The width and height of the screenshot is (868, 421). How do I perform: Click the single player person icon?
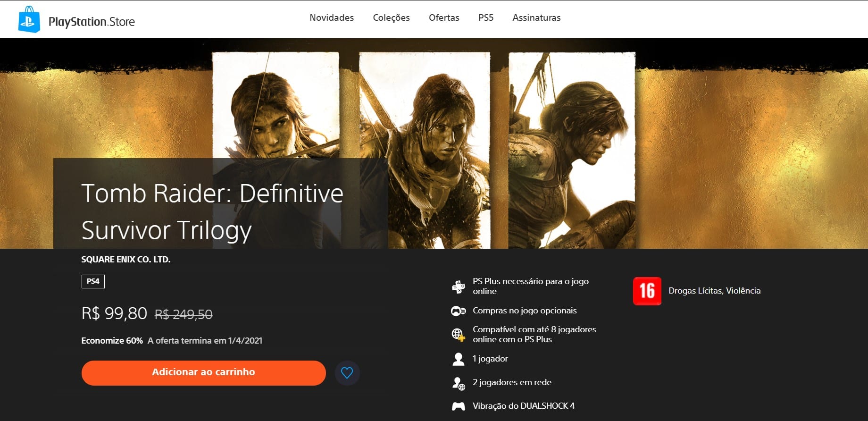(x=458, y=359)
